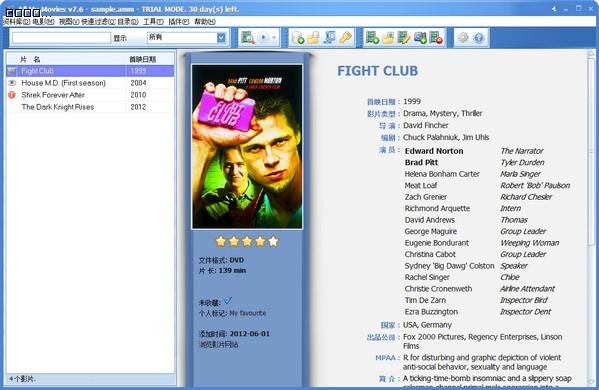The width and height of the screenshot is (599, 390).
Task: Click in the search text field
Action: pyautogui.click(x=61, y=38)
